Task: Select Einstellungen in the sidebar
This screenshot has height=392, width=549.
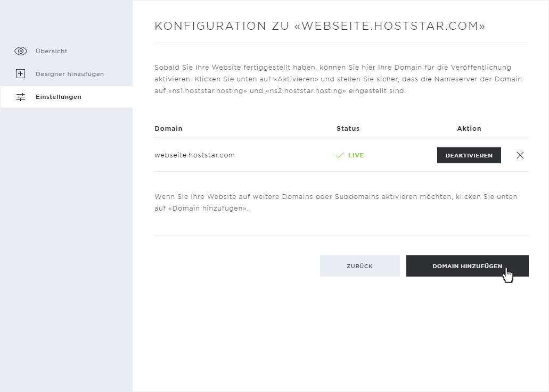Action: [x=67, y=97]
